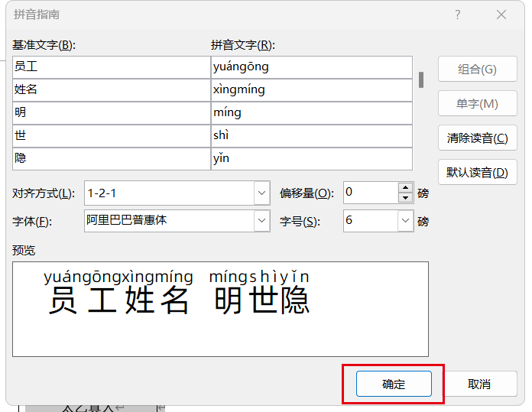Select the base text cell 隐
The image size is (532, 412).
click(x=112, y=158)
